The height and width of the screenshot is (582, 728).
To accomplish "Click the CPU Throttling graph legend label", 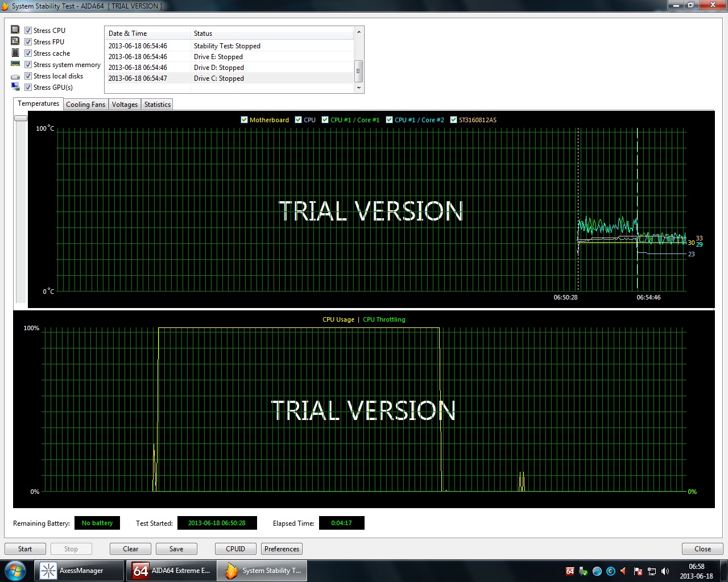I will (x=384, y=319).
